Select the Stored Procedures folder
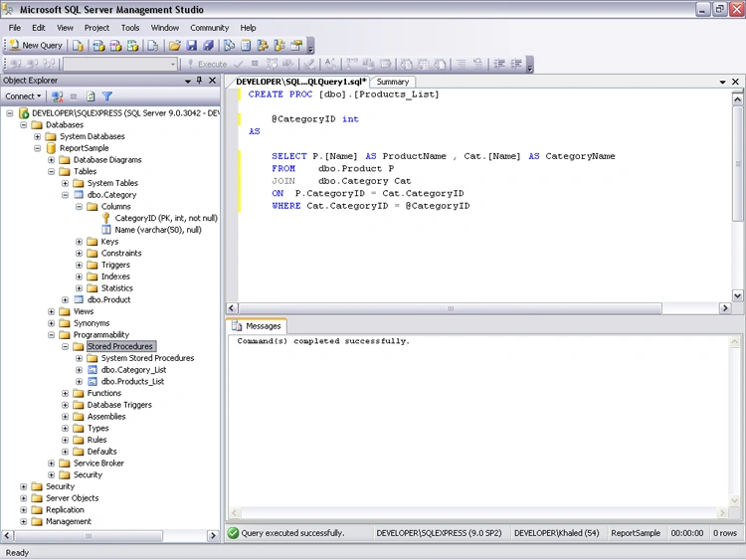746x560 pixels. point(119,346)
